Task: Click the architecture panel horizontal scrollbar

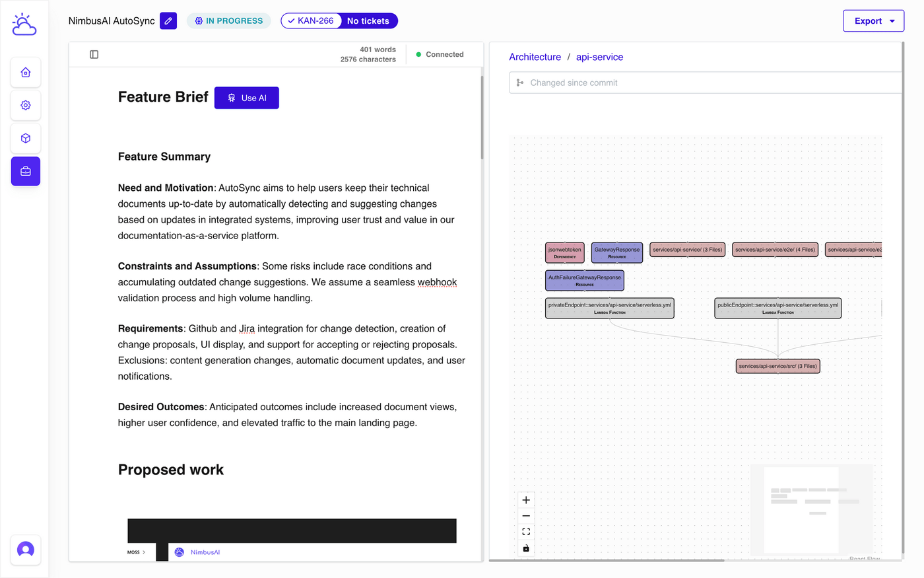Action: tap(607, 560)
